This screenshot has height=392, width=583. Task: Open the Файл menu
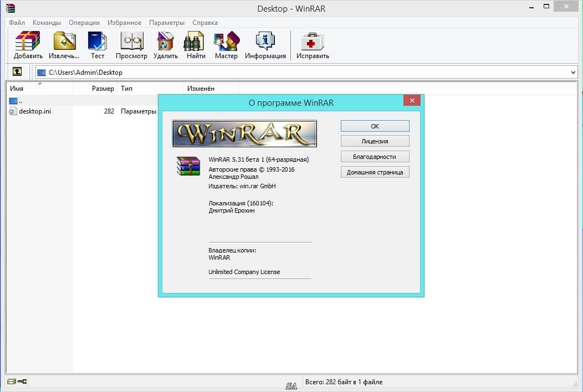point(17,23)
